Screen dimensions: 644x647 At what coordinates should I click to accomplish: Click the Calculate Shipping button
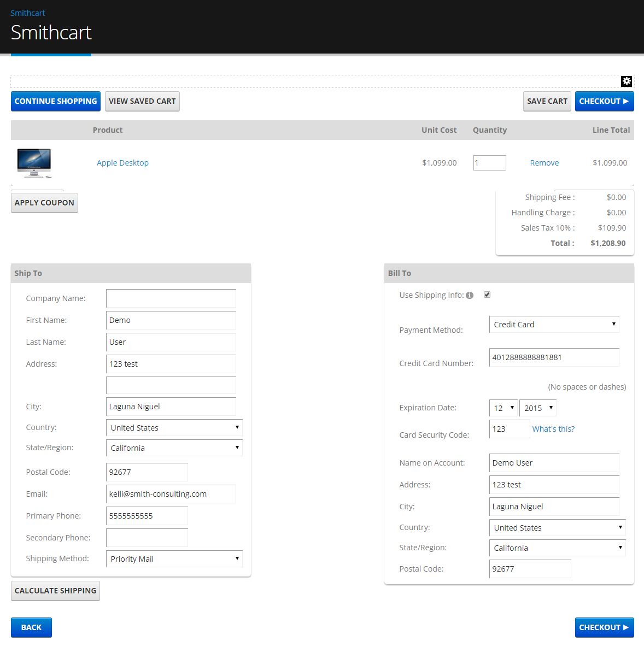coord(55,591)
